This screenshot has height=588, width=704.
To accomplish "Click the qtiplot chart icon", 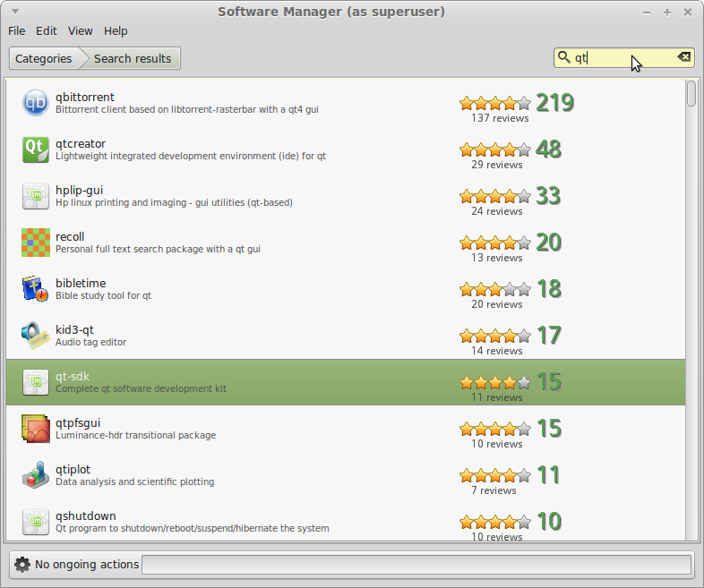I will [36, 475].
